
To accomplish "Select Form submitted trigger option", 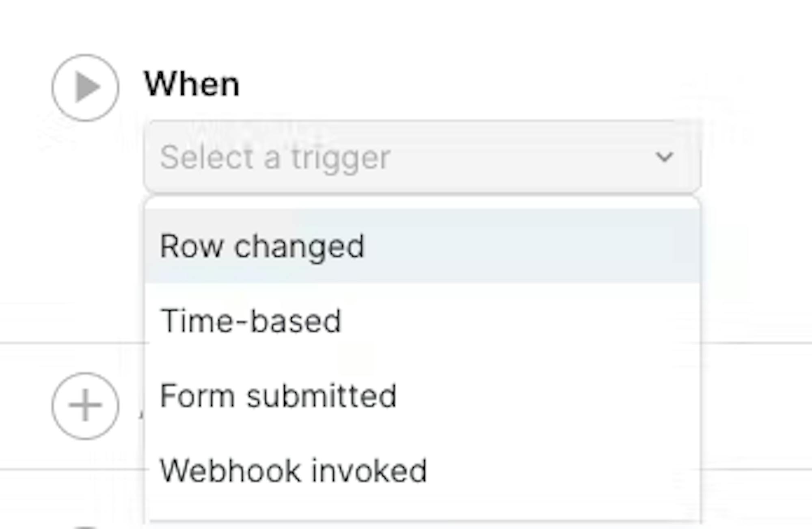I will [x=422, y=396].
